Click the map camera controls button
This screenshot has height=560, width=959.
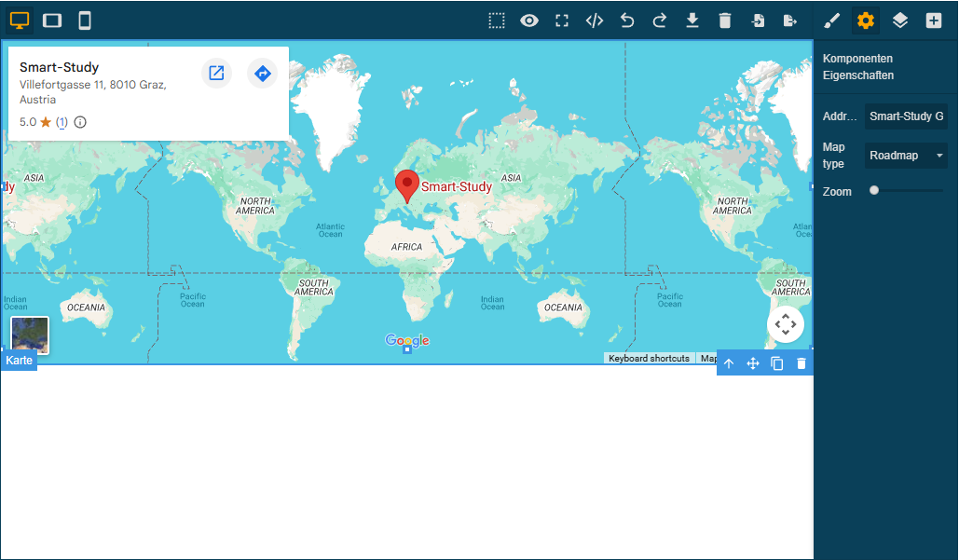786,324
